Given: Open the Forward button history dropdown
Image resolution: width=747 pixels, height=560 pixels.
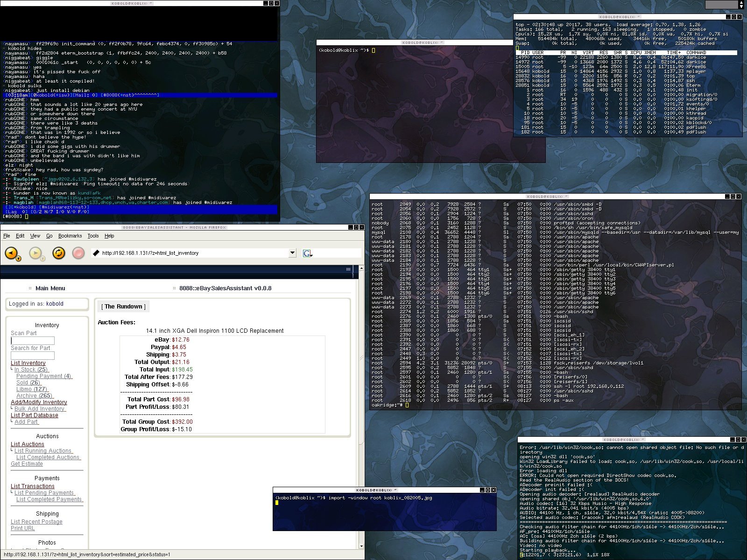Looking at the screenshot, I should [42, 259].
